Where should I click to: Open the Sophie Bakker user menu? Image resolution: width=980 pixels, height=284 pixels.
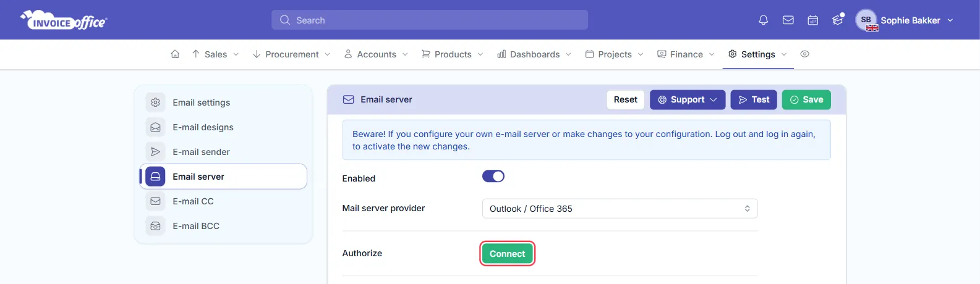(916, 20)
